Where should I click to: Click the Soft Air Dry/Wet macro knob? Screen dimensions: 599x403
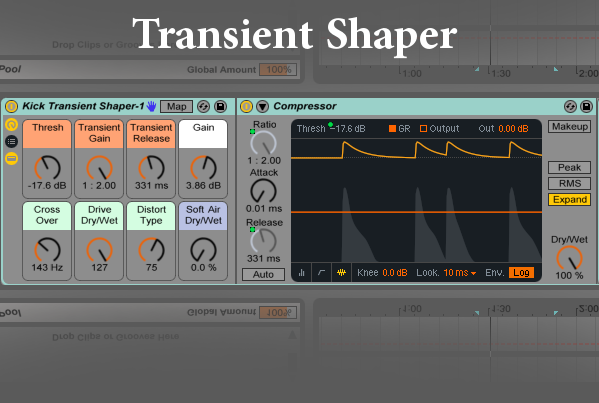203,250
